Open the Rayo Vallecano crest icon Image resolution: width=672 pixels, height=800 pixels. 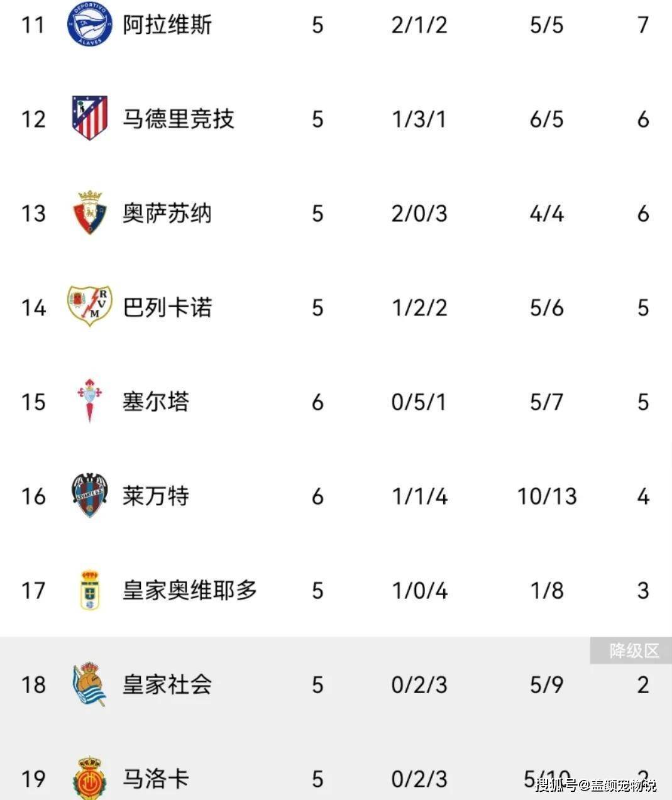[x=90, y=306]
